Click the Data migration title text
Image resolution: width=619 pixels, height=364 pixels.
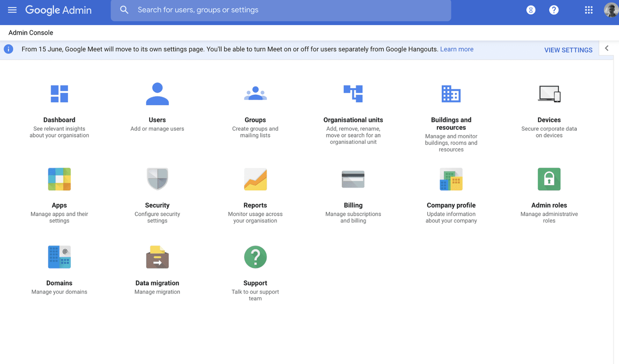[157, 283]
